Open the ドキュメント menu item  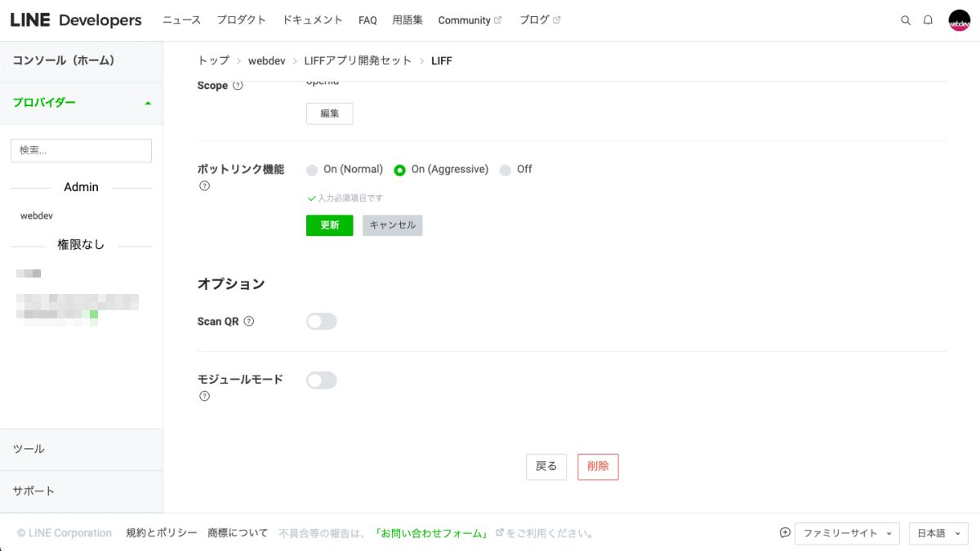(x=313, y=20)
